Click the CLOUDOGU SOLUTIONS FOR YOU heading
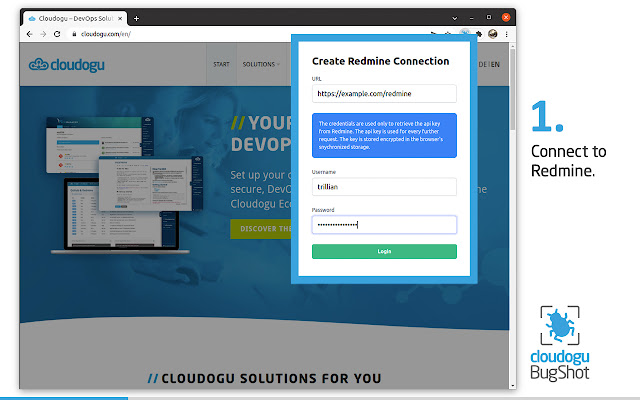 click(264, 378)
